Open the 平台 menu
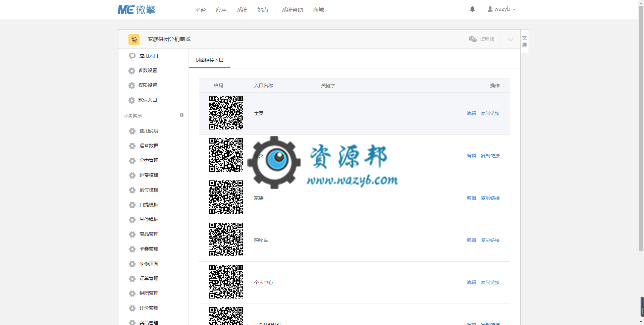The width and height of the screenshot is (644, 325). click(201, 10)
